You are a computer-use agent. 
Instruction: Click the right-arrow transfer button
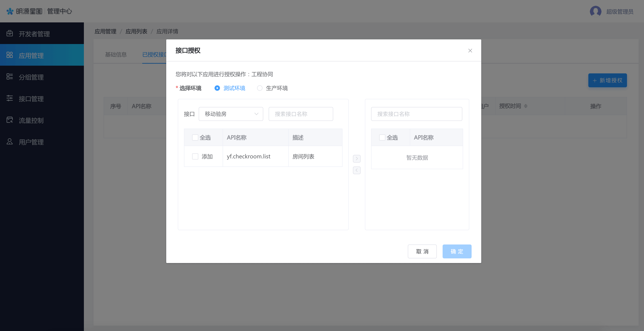tap(356, 159)
